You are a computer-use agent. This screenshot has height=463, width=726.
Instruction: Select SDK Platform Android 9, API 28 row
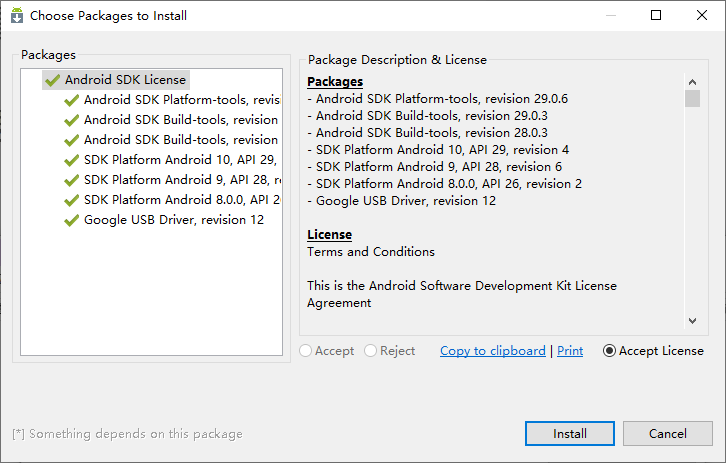172,180
